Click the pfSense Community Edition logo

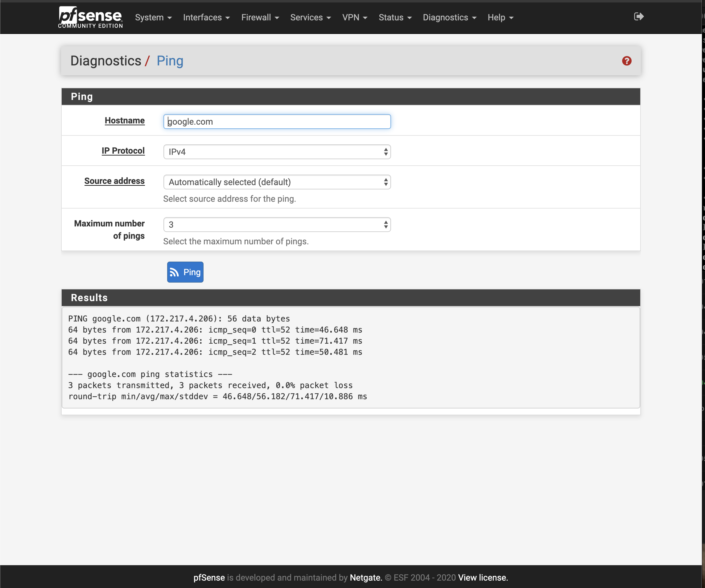coord(90,17)
